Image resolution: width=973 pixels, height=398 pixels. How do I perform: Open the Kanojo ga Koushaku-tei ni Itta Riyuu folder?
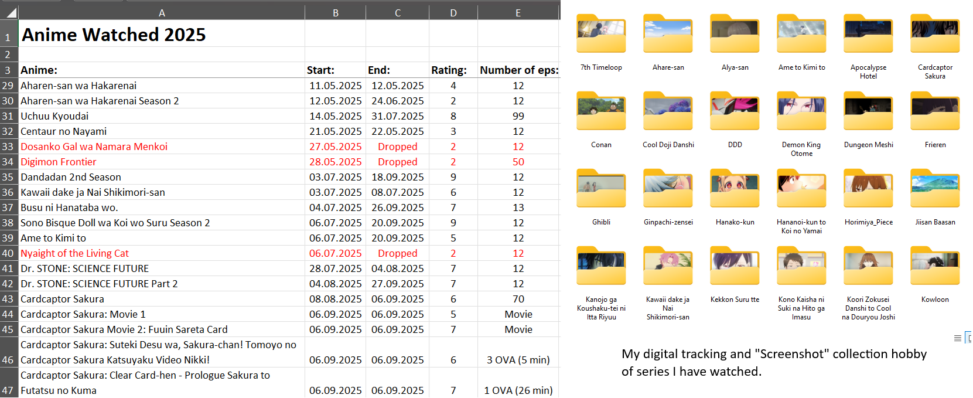tap(601, 266)
